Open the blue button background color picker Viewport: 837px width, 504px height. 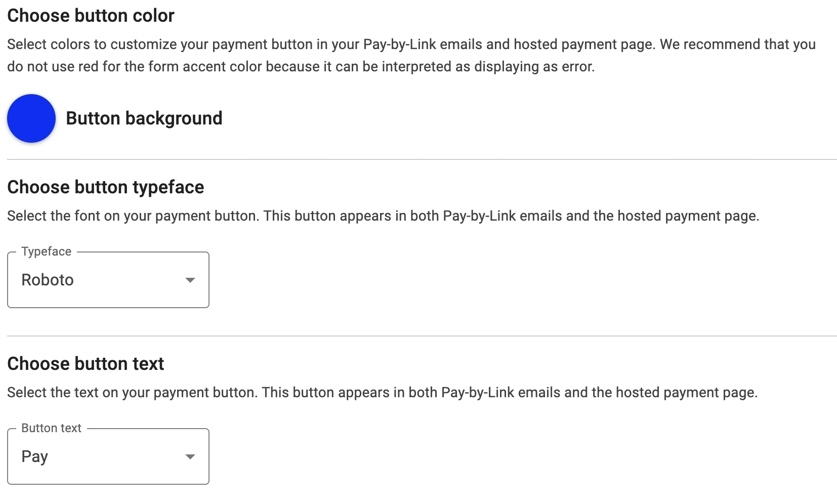[31, 118]
